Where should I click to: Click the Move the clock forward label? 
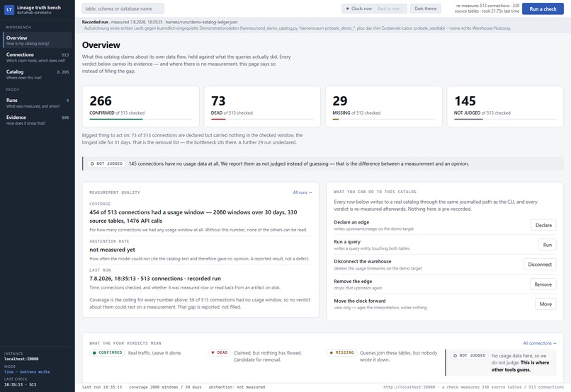359,301
